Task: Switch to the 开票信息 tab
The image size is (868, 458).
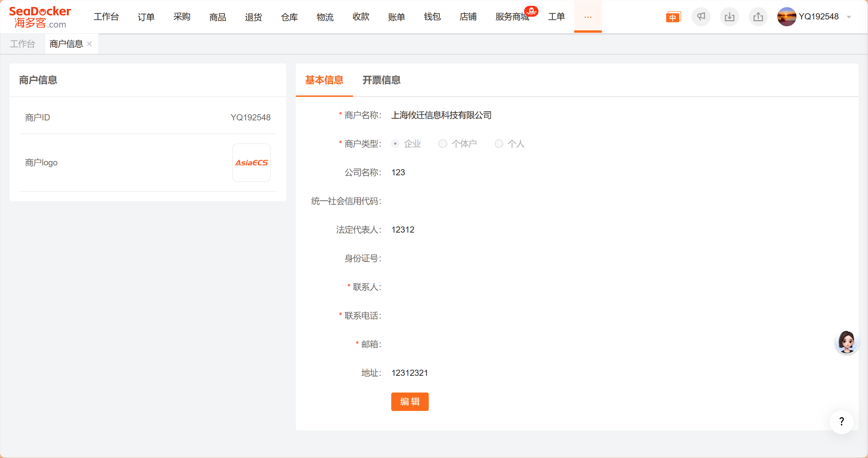Action: [381, 80]
